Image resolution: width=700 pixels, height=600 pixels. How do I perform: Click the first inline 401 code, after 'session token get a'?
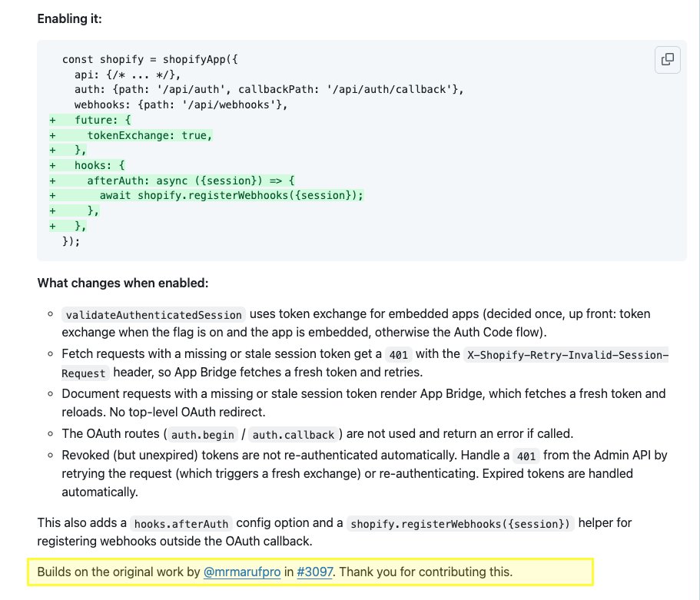click(x=399, y=355)
